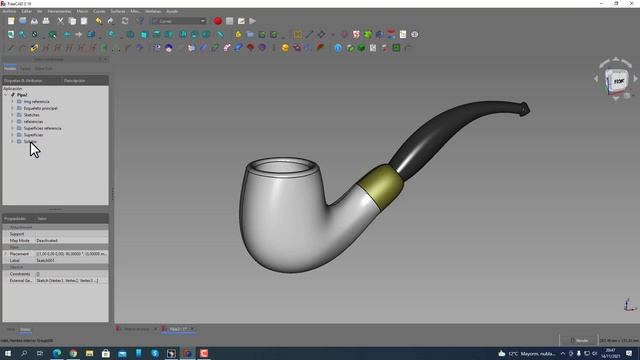640x360 pixels.
Task: Expand the Esqueleto principal group
Action: coord(12,108)
